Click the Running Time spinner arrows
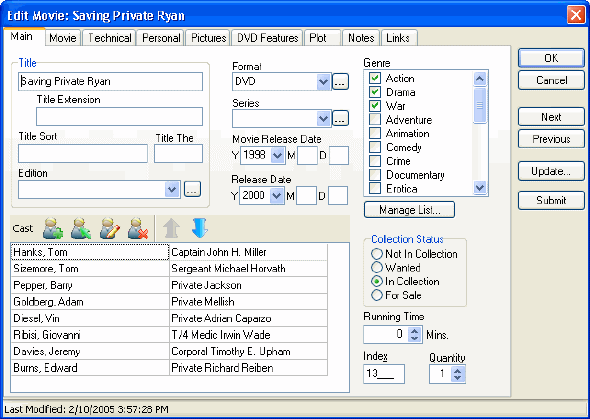The height and width of the screenshot is (419, 590). click(414, 334)
